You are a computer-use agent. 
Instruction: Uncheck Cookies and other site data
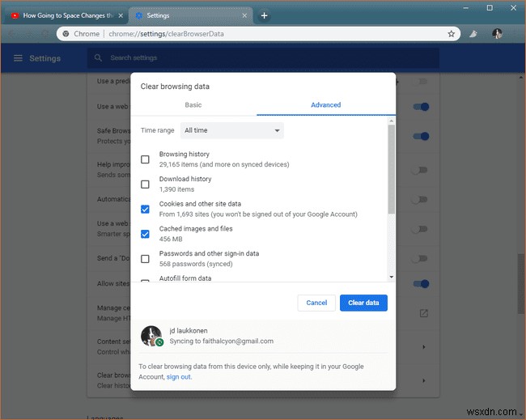click(145, 209)
